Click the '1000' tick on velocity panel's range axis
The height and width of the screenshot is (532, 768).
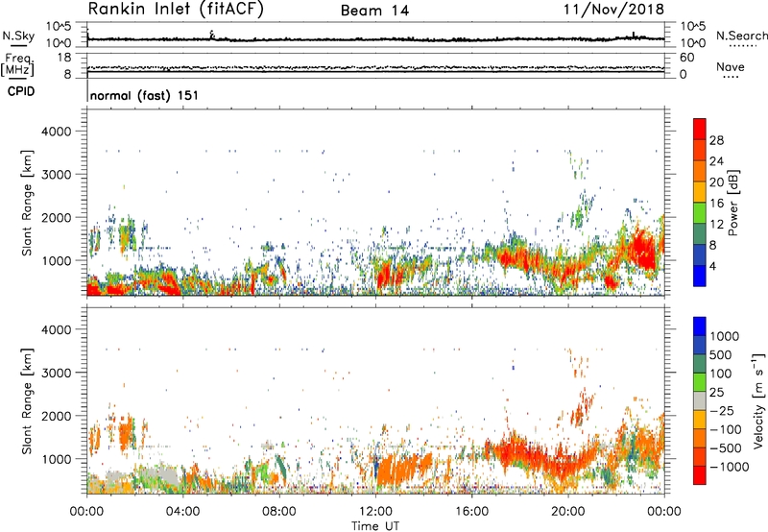click(x=56, y=459)
